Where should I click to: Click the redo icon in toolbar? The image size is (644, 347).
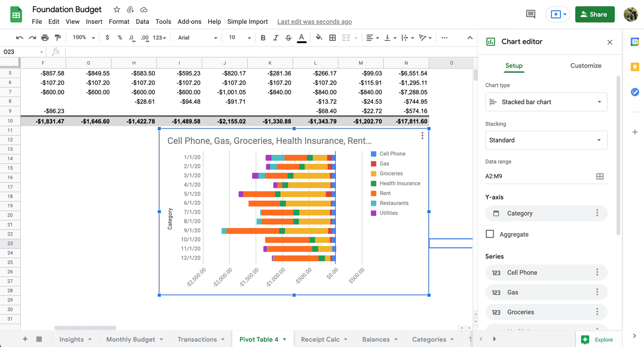click(32, 38)
